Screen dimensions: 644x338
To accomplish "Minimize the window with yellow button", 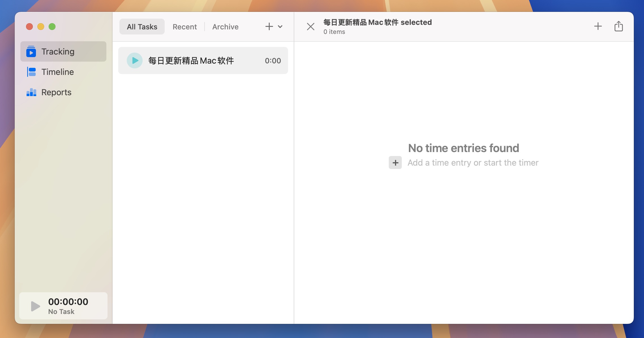I will 41,27.
